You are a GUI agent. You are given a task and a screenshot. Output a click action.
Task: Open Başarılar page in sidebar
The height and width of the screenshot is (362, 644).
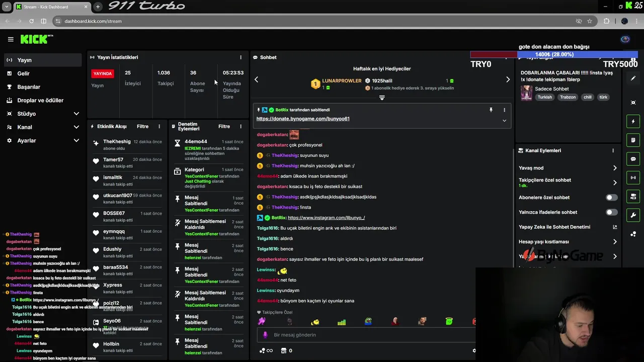coord(42,87)
